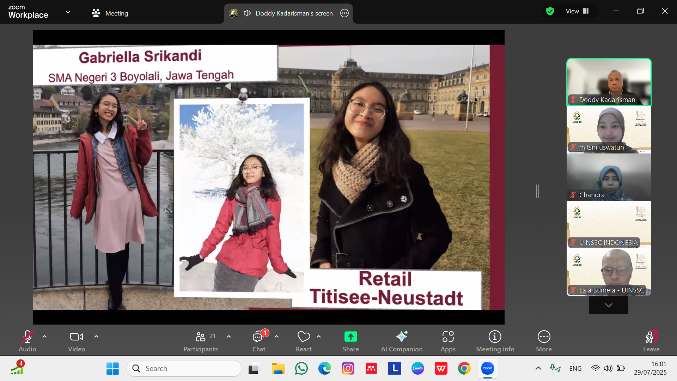This screenshot has height=381, width=677.
Task: Open the Meeting info icon
Action: [495, 337]
